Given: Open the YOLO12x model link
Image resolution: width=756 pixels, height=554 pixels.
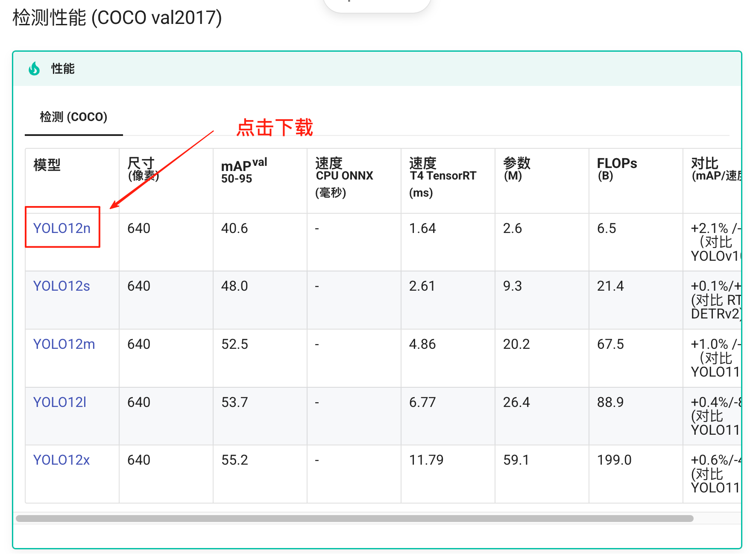Looking at the screenshot, I should pos(62,460).
